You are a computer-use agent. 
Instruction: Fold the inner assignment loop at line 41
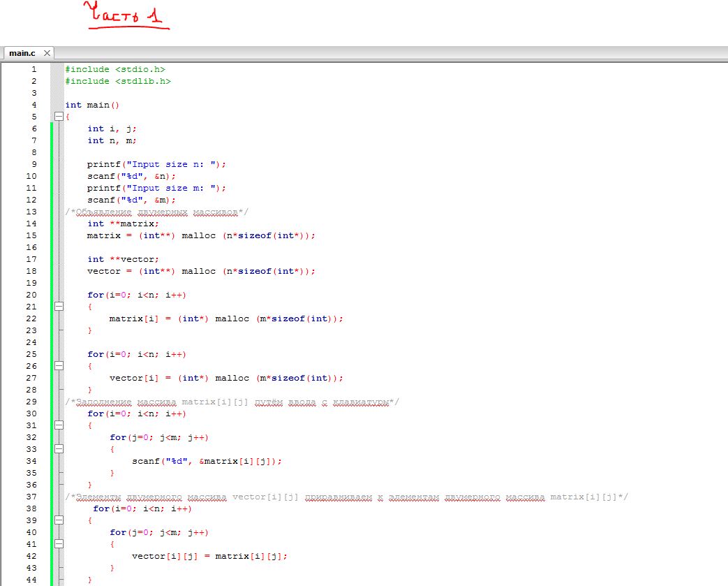[59, 544]
